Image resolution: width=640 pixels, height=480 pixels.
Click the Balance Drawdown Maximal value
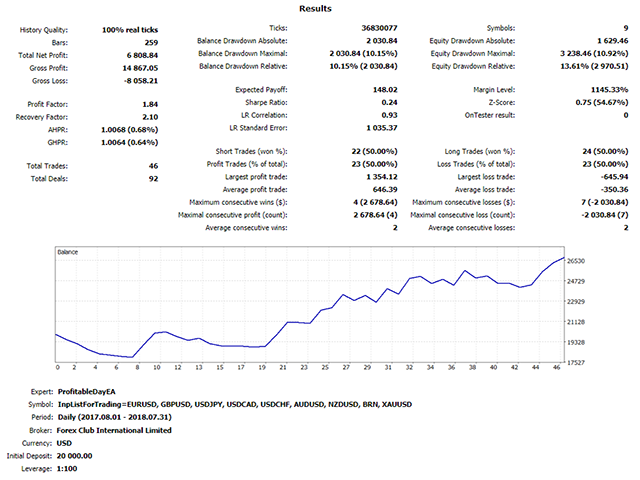pyautogui.click(x=363, y=53)
